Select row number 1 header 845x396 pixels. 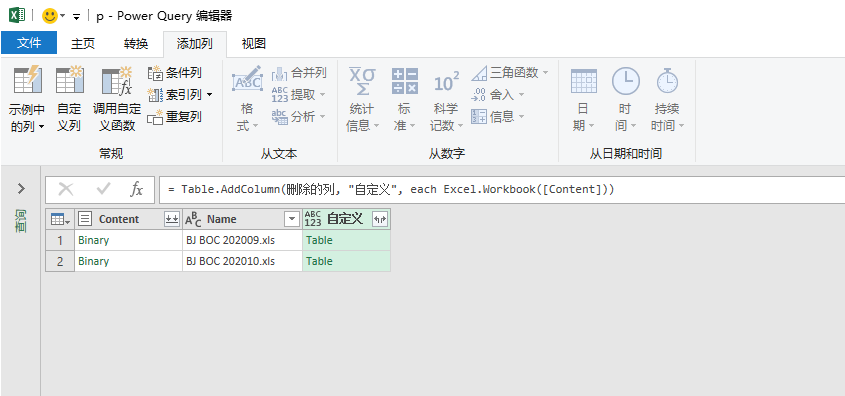[x=60, y=240]
